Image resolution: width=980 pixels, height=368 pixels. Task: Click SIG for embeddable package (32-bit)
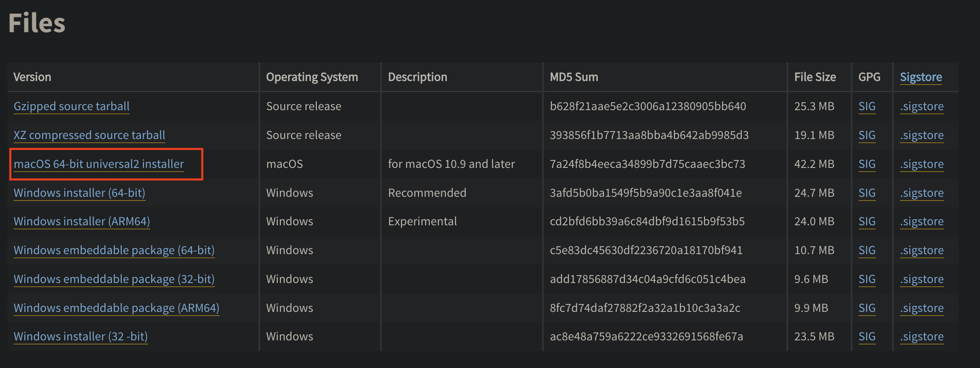coord(867,279)
